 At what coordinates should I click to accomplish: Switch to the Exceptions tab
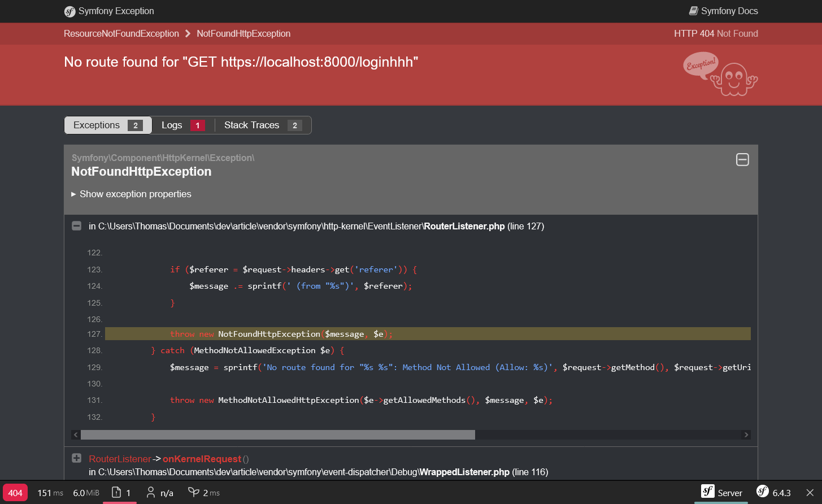pos(108,125)
